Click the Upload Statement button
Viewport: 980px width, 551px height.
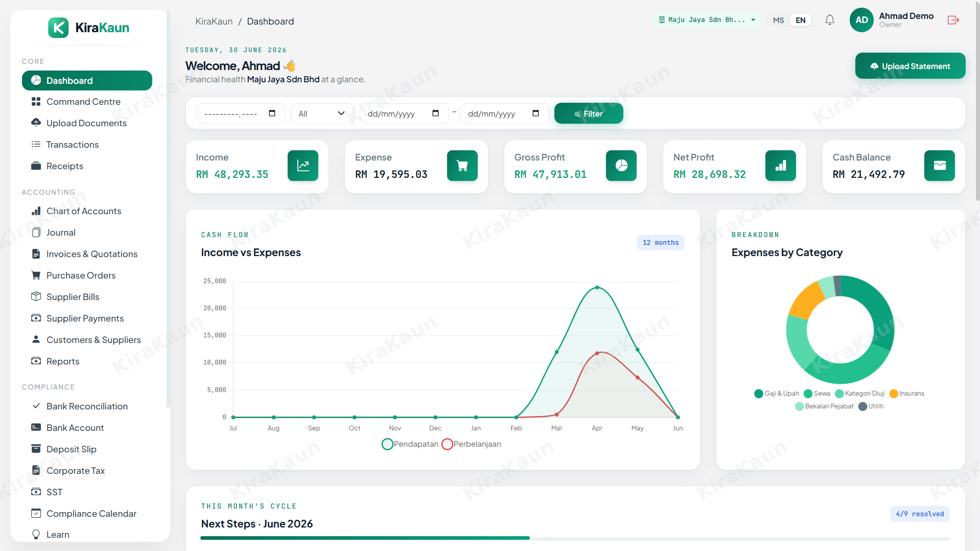(x=911, y=66)
